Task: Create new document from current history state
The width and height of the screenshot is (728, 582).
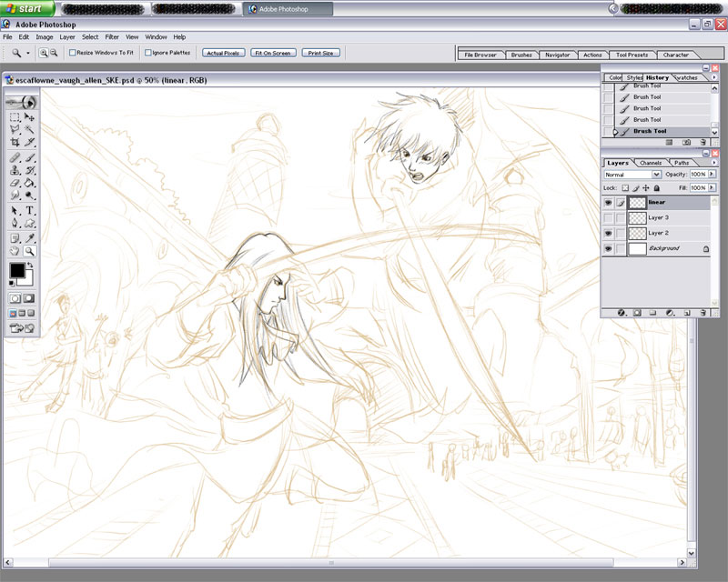Action: 669,142
